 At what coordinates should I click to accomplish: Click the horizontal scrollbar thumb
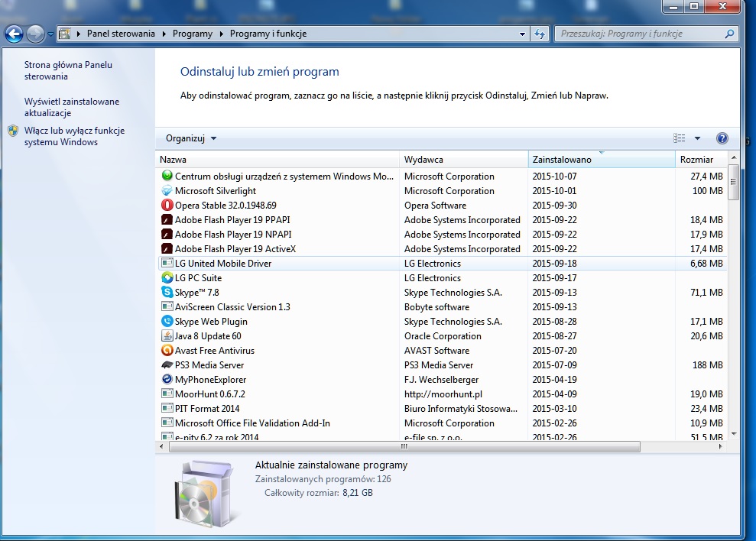tap(404, 446)
